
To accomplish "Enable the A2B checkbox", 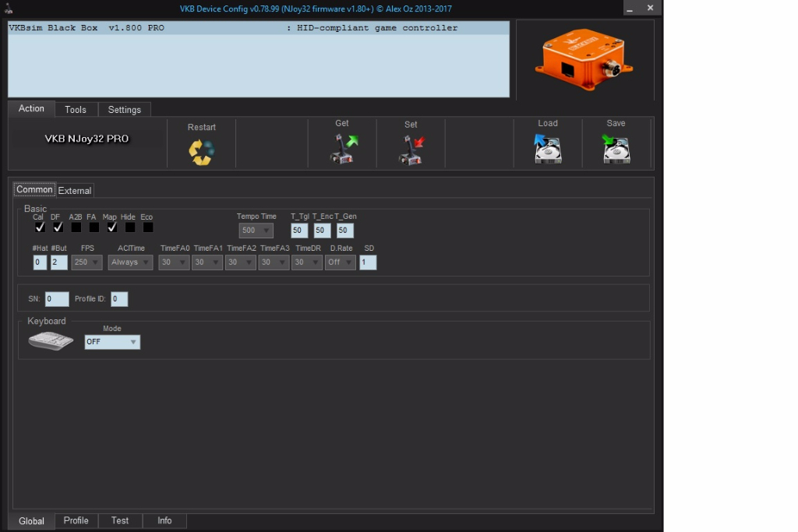I will 76,227.
